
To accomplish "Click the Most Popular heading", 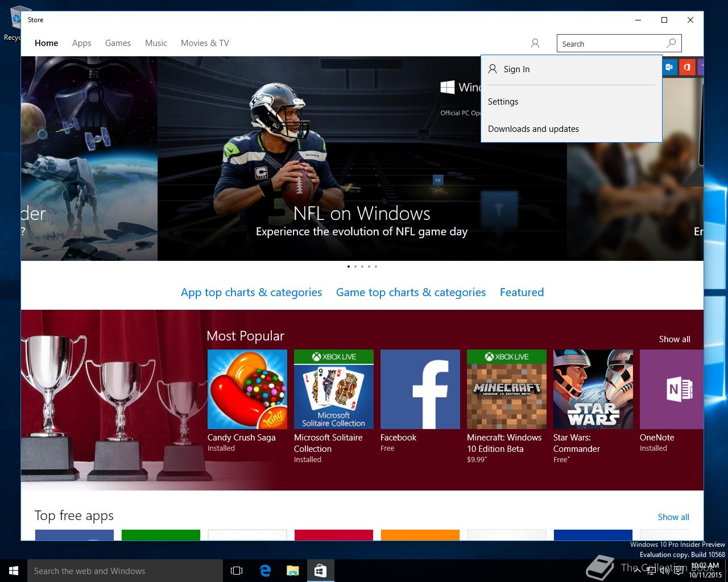I will 245,336.
